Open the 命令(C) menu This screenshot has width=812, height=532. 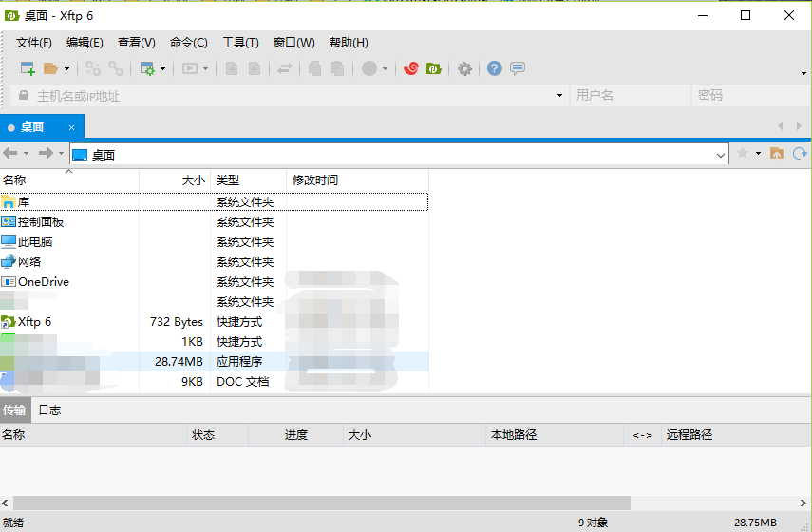[188, 43]
